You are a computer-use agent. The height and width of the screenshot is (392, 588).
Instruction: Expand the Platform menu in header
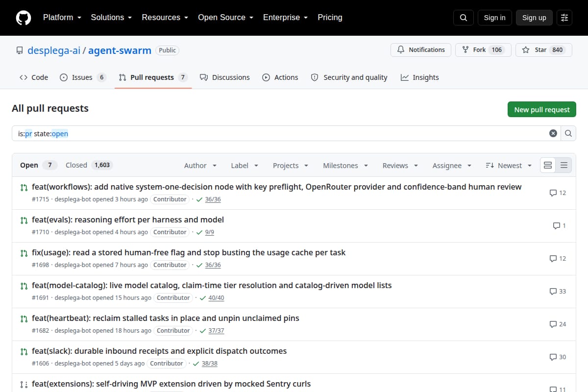[62, 18]
